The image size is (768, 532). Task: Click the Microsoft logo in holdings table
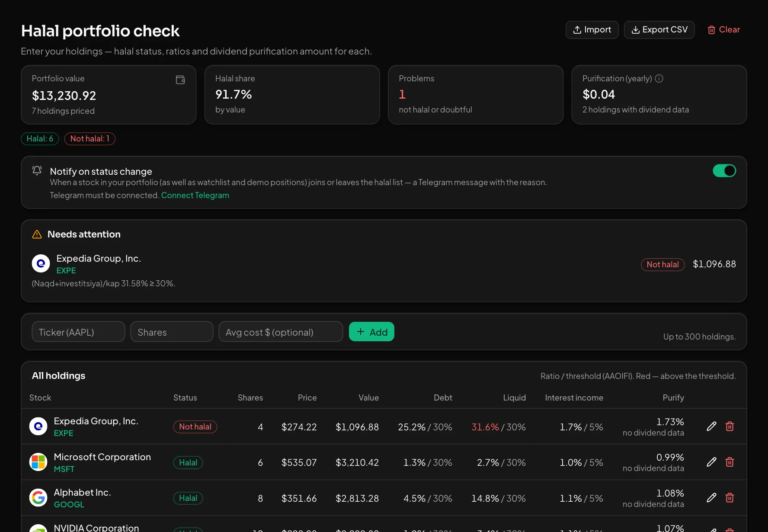(38, 462)
